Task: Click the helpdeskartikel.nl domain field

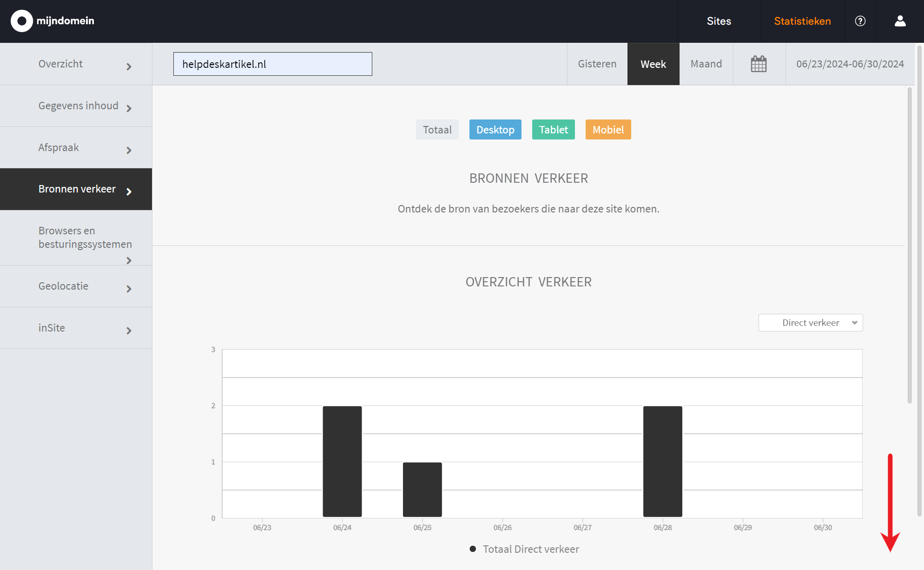Action: tap(272, 64)
